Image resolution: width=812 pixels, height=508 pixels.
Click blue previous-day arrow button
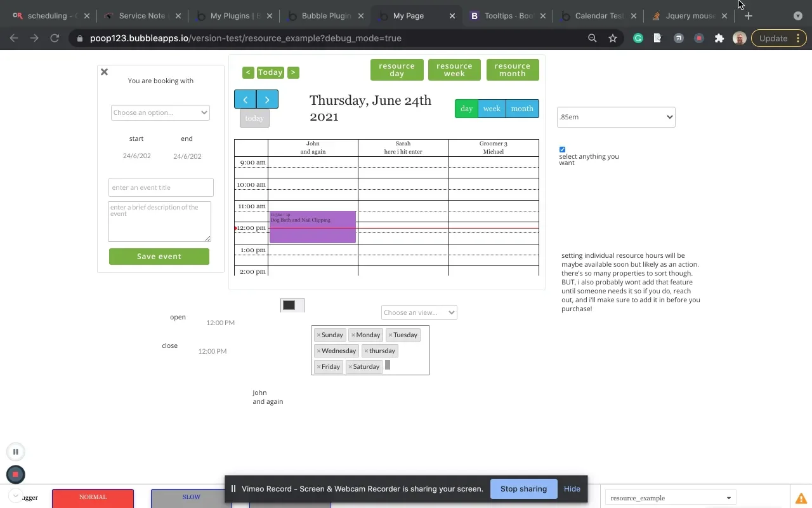tap(245, 100)
